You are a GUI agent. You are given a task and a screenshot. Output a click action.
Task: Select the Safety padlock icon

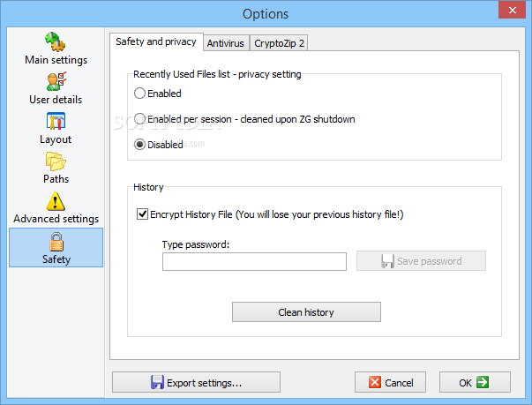point(56,242)
